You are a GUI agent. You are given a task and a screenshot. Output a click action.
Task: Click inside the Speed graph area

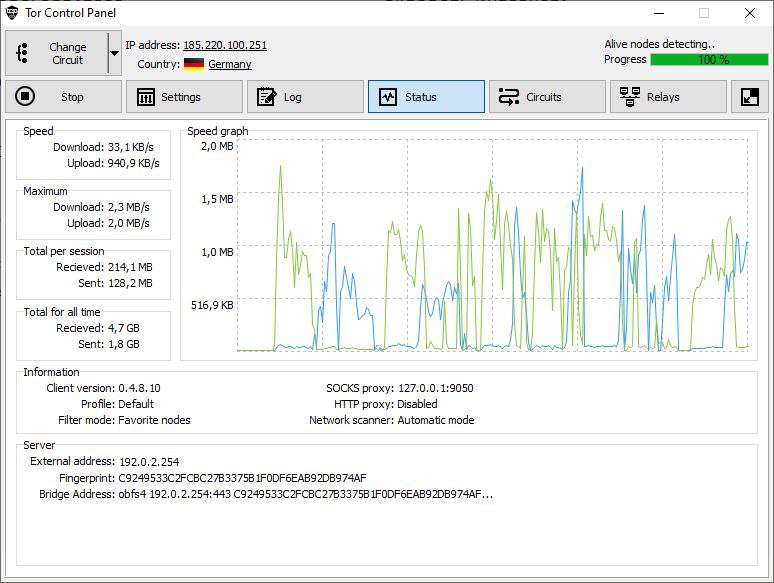click(x=493, y=245)
